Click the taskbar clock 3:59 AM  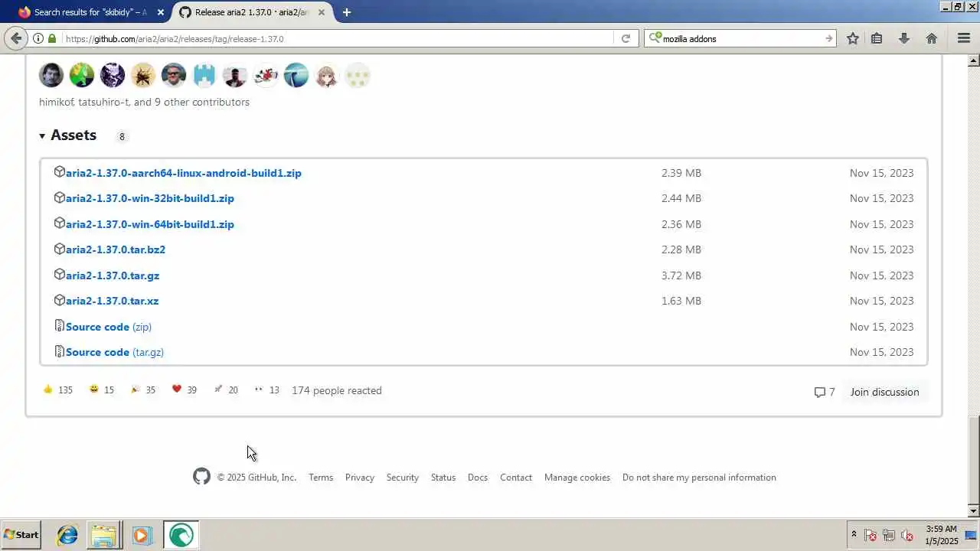942,535
